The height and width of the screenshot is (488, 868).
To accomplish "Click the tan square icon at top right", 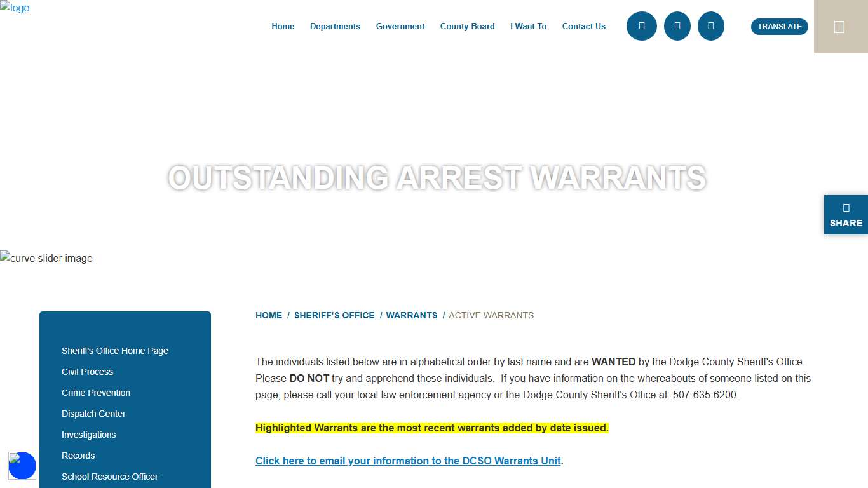I will pos(839,27).
